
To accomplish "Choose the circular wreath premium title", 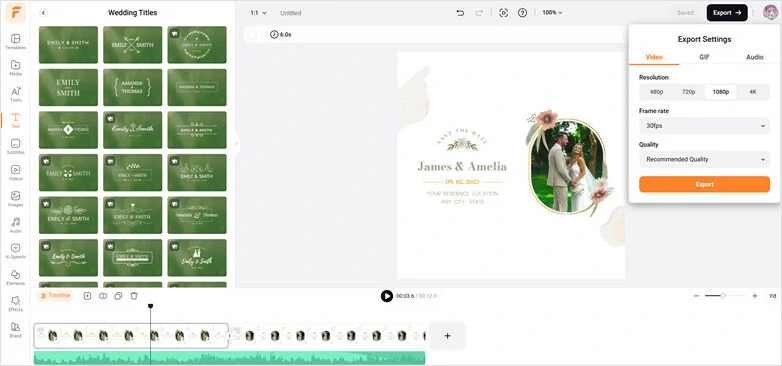I will (x=197, y=45).
